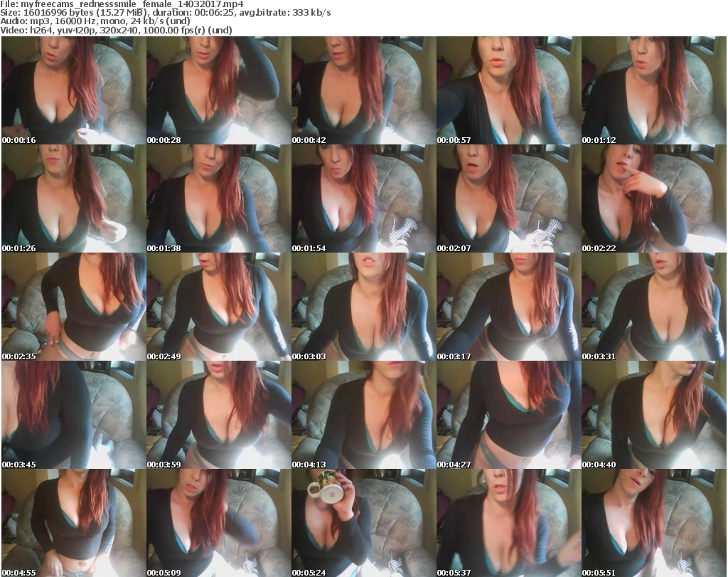
Task: Pick the frame stamped 00:04:13
Action: (x=364, y=415)
